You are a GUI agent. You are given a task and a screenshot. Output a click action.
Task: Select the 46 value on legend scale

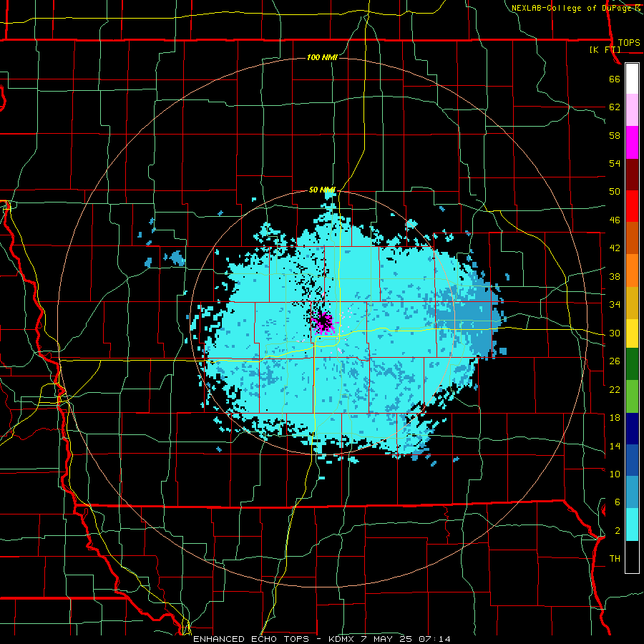615,220
